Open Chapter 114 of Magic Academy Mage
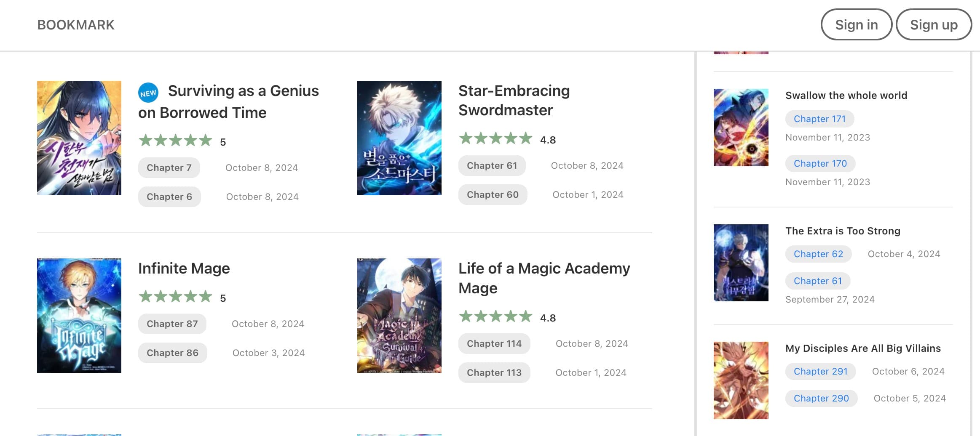Screen dimensions: 980x436 [x=494, y=344]
